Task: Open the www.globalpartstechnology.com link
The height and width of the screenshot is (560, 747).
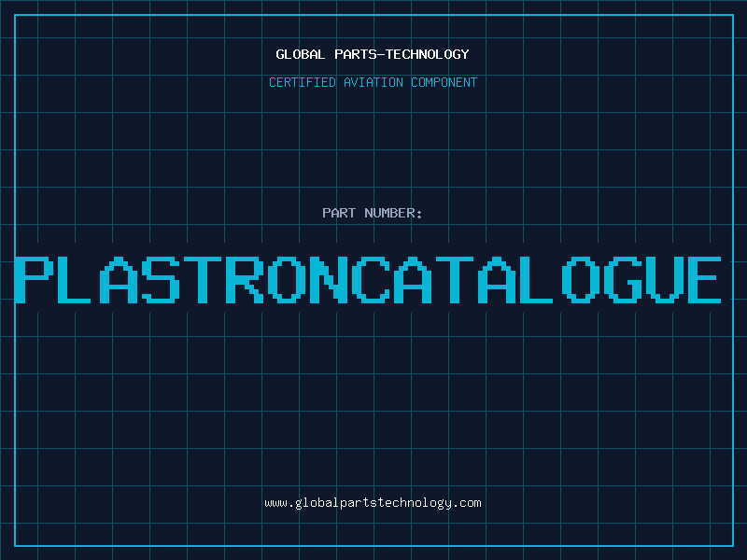Action: click(x=373, y=503)
